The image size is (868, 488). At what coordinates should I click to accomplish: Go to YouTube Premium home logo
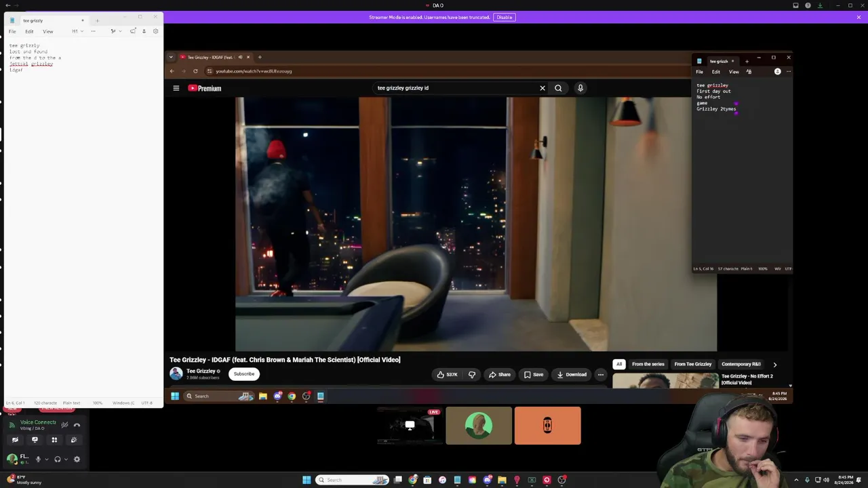point(205,88)
